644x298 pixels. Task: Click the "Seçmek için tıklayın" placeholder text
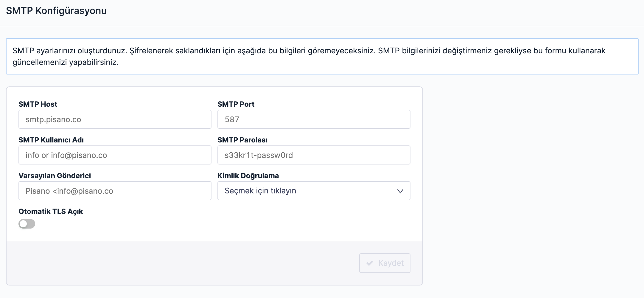point(260,191)
